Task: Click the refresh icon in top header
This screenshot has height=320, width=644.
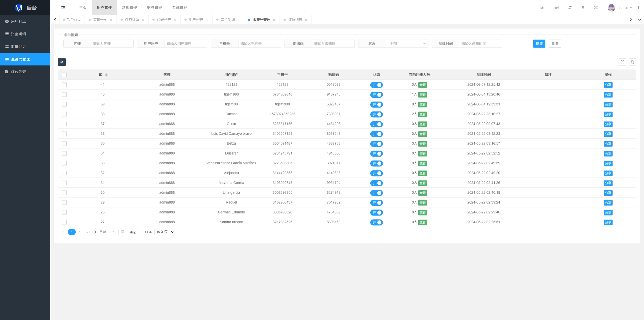Action: click(x=570, y=8)
